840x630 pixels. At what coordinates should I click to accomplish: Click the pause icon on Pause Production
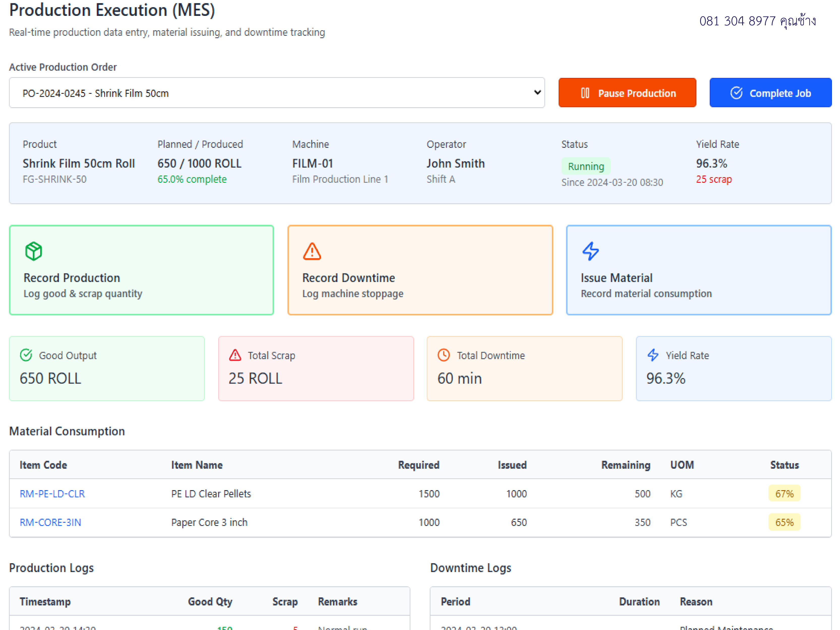click(585, 93)
